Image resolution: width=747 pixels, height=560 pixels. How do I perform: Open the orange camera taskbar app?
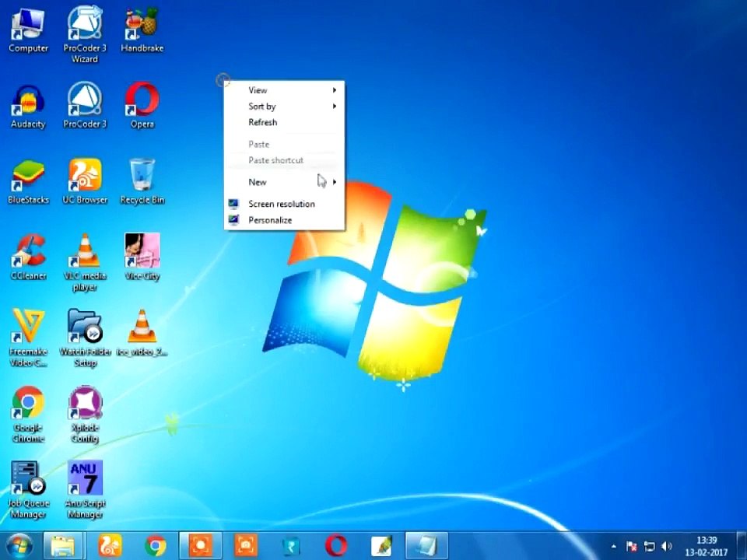coord(245,546)
